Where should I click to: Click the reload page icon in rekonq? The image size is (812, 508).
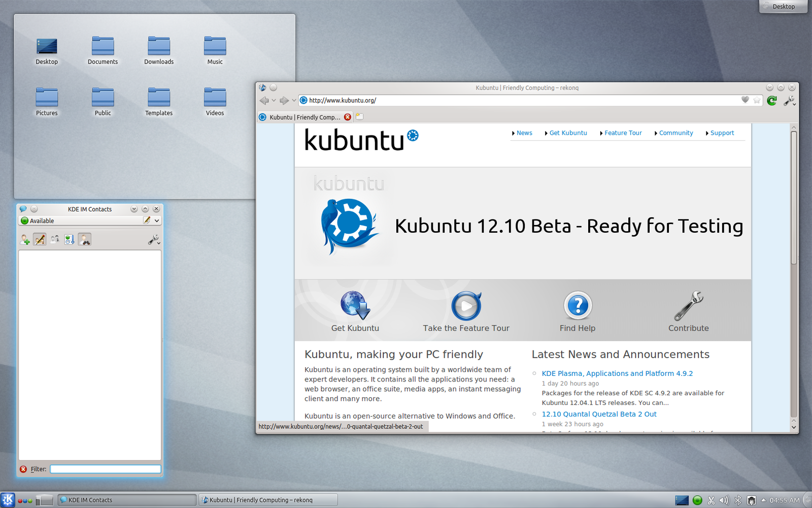pyautogui.click(x=772, y=100)
